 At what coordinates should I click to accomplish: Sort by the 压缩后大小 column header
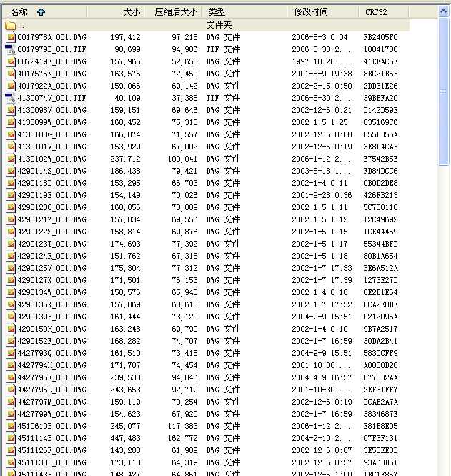173,12
